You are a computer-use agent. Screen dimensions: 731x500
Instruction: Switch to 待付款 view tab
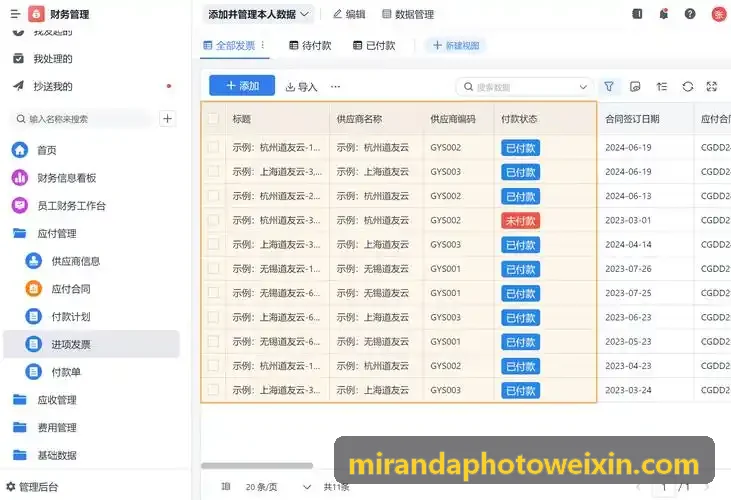coord(310,45)
